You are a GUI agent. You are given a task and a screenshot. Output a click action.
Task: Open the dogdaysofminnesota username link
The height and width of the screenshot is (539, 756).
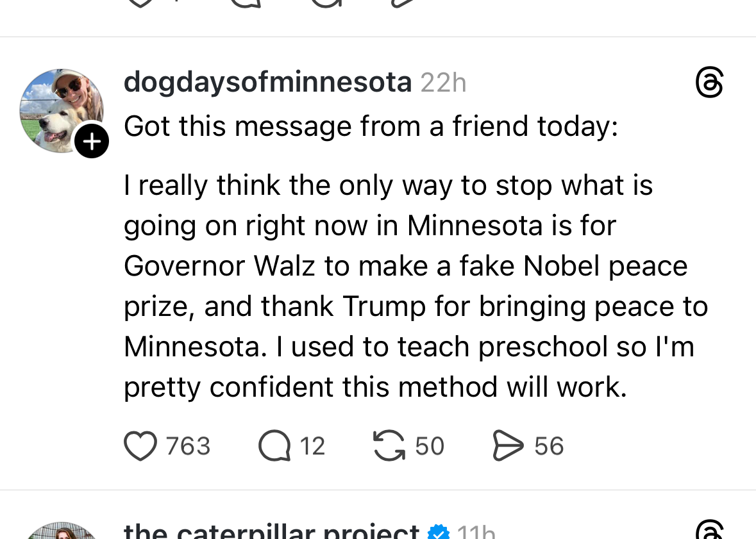[267, 83]
